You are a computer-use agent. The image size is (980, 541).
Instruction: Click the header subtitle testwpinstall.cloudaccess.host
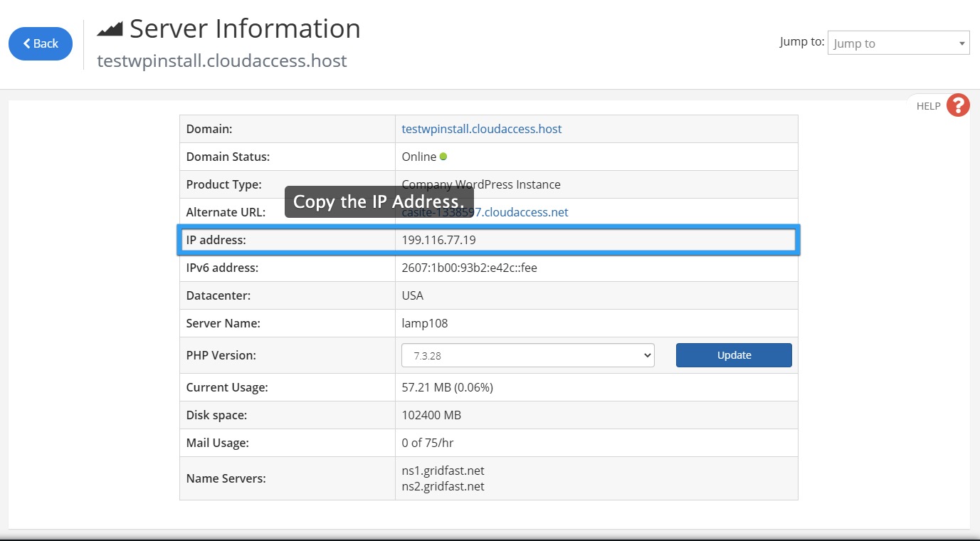click(x=222, y=61)
